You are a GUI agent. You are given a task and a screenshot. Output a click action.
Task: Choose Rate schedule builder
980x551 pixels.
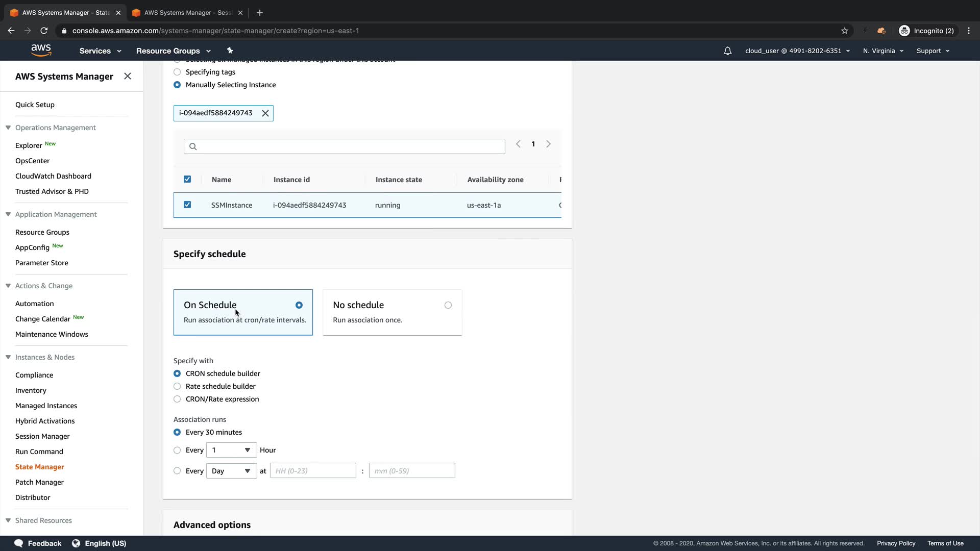(x=177, y=386)
